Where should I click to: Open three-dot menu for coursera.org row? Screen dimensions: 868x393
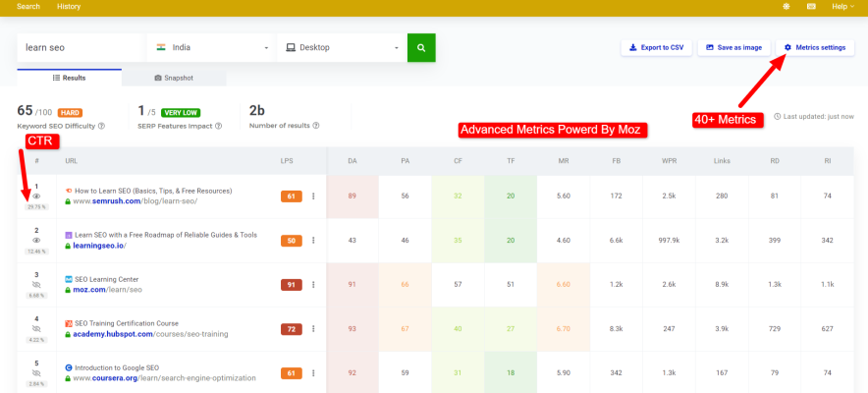pos(313,373)
